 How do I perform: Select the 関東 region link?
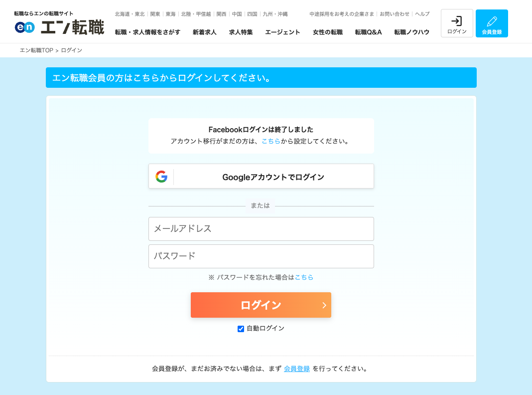pos(155,14)
